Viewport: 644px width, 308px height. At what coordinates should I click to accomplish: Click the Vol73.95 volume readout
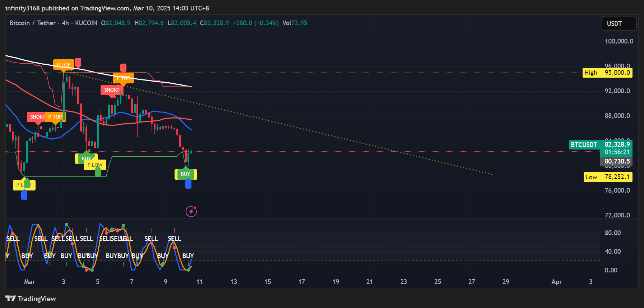click(295, 23)
